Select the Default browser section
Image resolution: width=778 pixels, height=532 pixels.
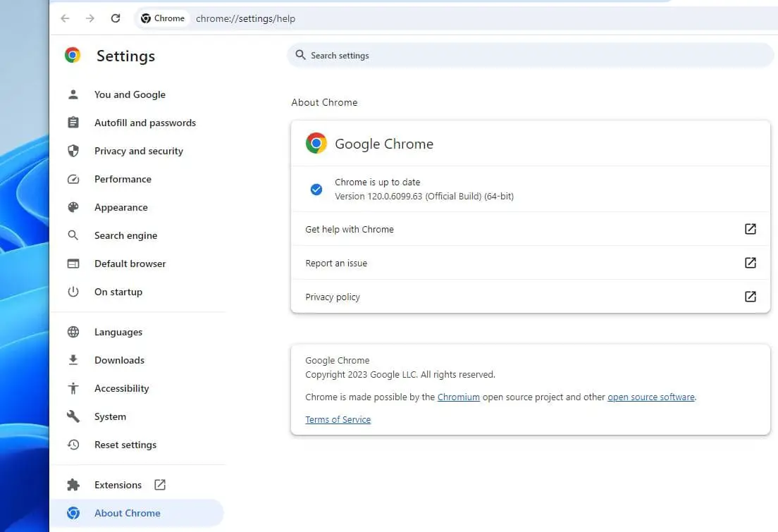click(x=130, y=264)
